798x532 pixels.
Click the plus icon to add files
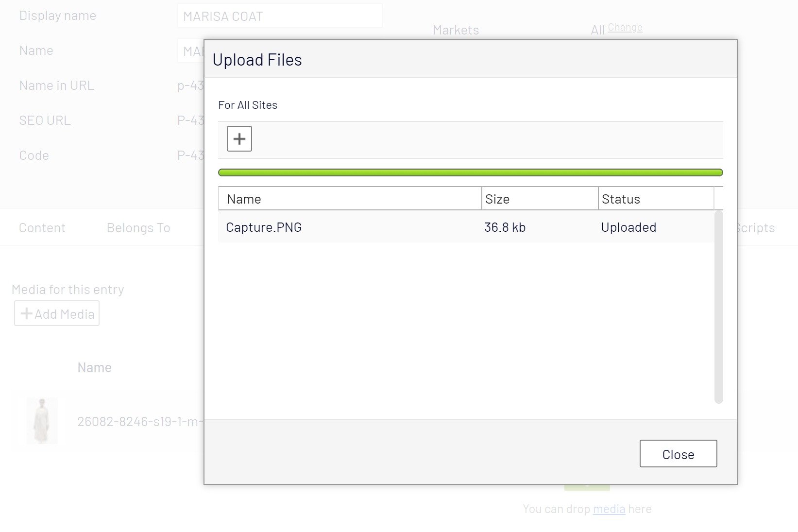coord(239,139)
